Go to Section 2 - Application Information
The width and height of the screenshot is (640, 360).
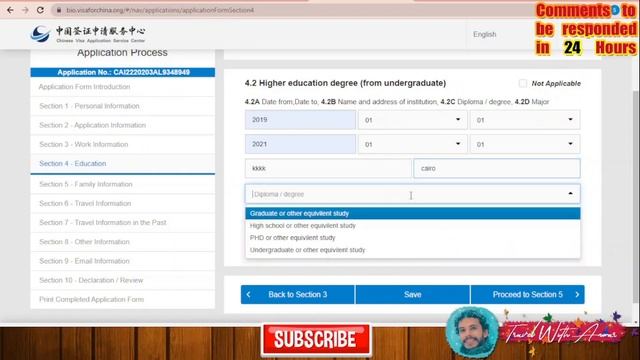(x=122, y=125)
